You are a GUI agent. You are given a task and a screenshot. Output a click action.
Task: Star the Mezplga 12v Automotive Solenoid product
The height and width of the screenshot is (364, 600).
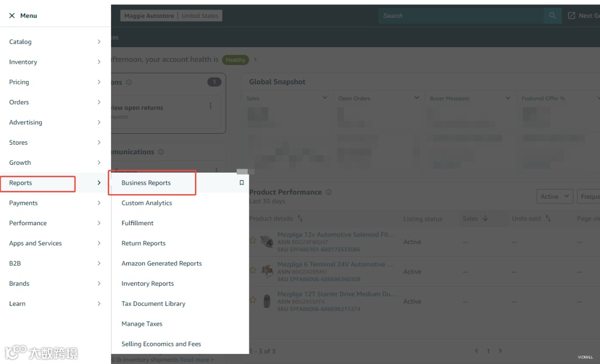point(253,240)
